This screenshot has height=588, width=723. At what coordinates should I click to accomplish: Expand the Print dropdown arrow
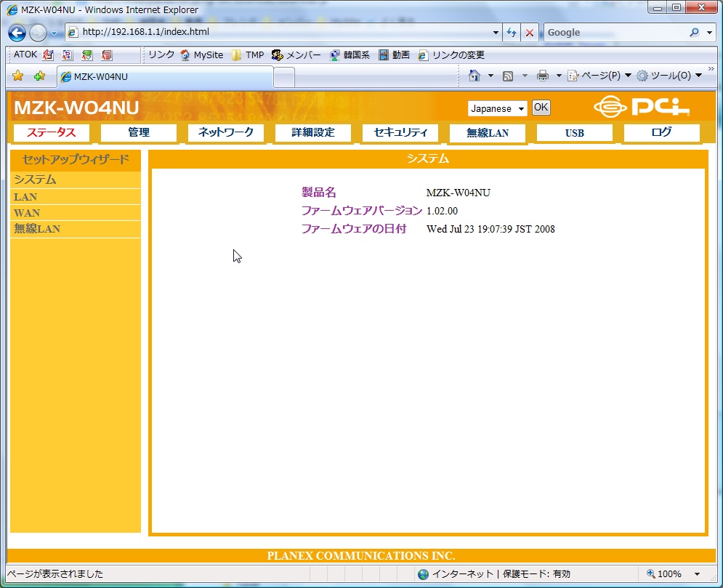[558, 76]
